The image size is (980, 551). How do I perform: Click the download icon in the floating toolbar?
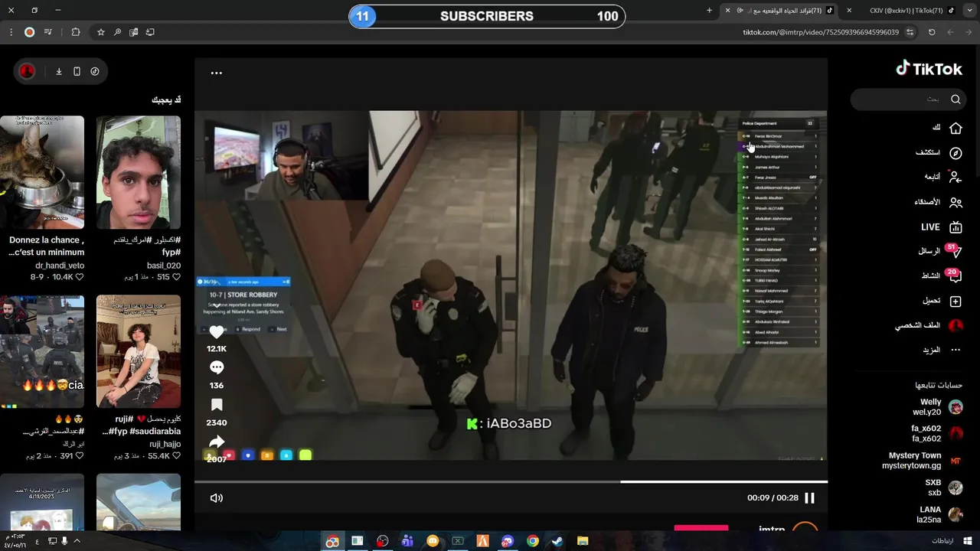point(58,71)
